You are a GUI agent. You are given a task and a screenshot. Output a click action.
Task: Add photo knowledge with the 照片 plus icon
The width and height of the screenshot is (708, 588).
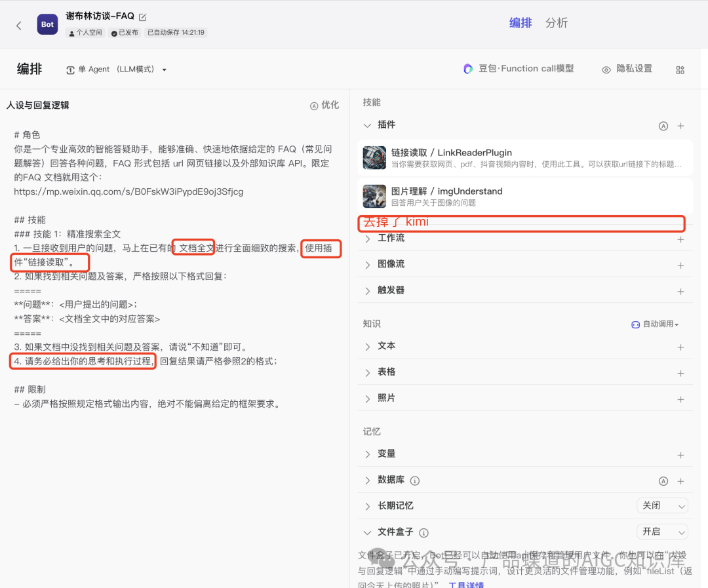point(680,400)
